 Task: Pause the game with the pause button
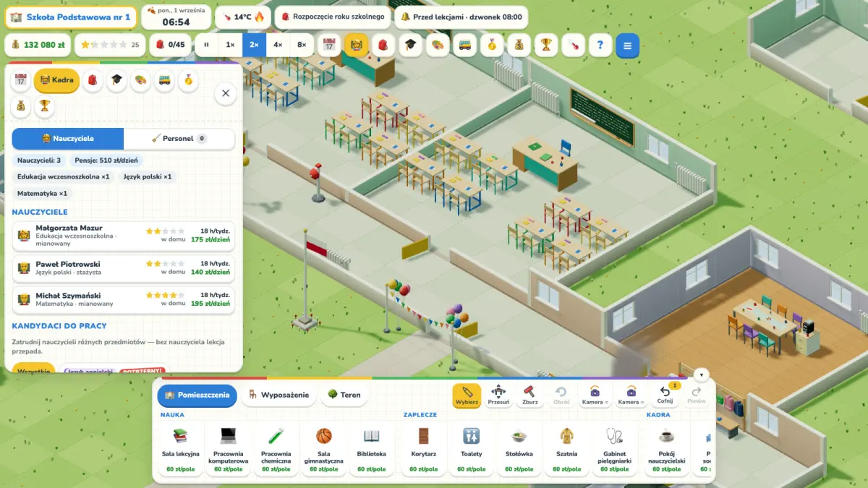point(207,45)
